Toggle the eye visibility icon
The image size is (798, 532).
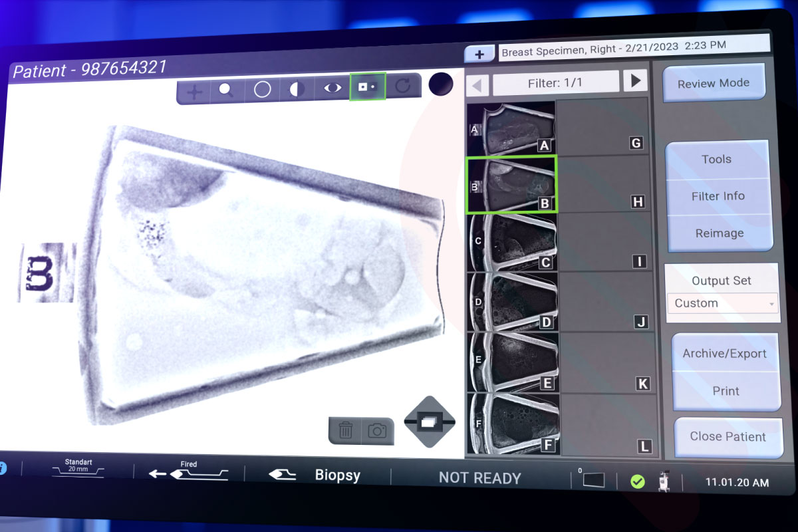tap(332, 88)
